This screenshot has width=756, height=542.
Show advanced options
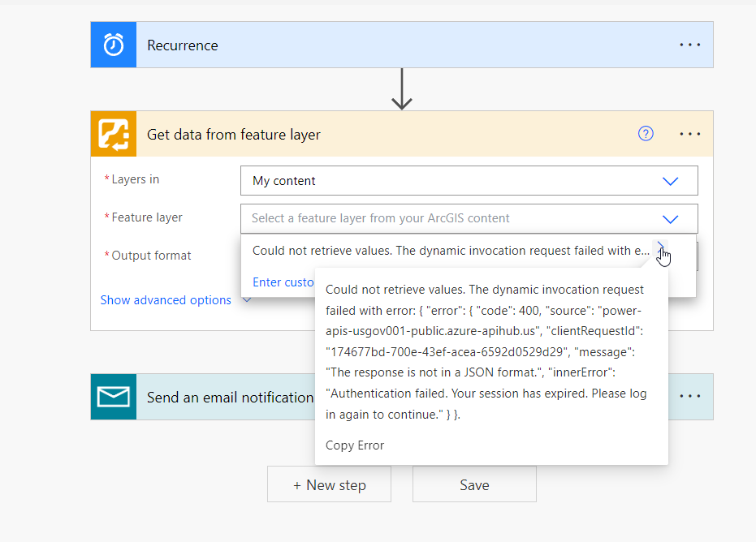coord(166,300)
